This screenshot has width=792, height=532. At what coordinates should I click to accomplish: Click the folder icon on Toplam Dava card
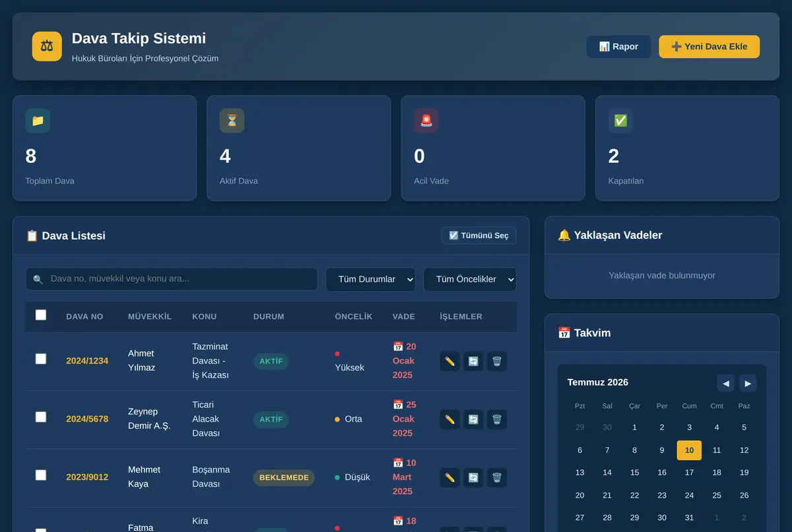point(38,121)
